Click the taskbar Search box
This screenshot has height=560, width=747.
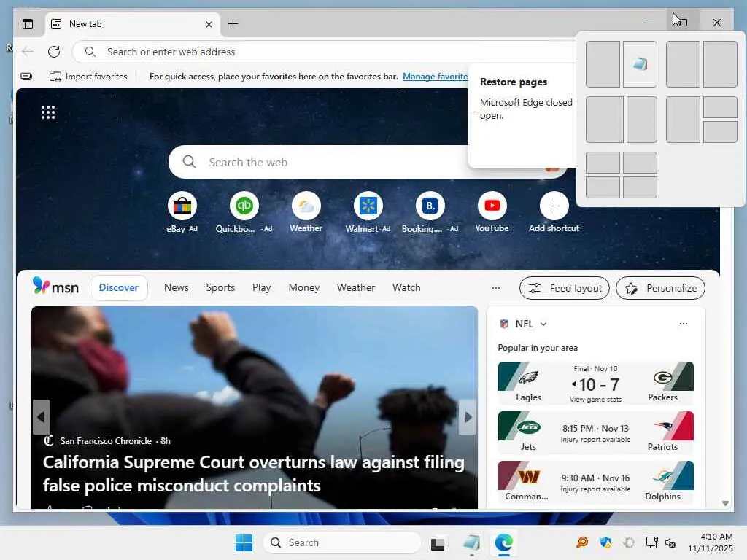[342, 542]
